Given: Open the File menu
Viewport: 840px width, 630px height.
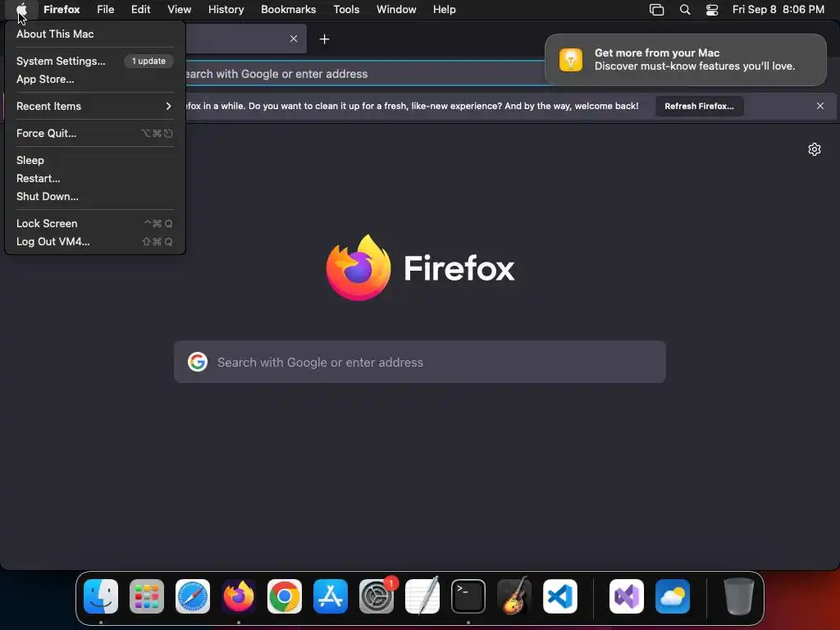Looking at the screenshot, I should [x=106, y=10].
